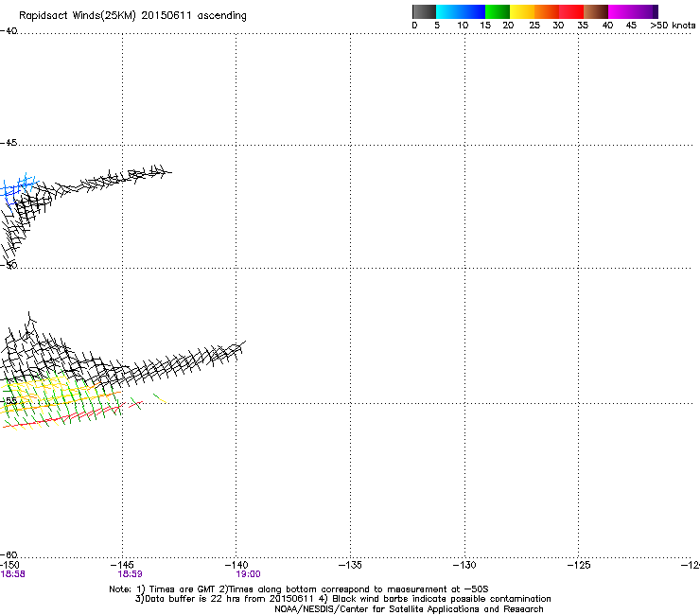Click the -145 longitude label
The height and width of the screenshot is (615, 700).
pyautogui.click(x=122, y=565)
